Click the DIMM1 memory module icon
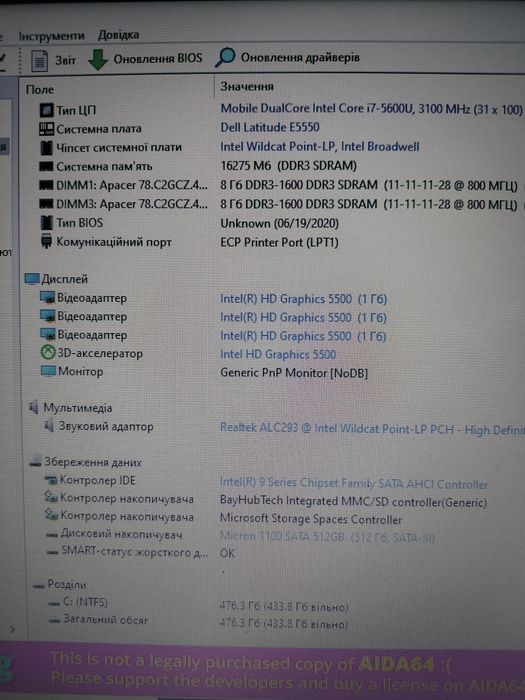 pos(46,185)
